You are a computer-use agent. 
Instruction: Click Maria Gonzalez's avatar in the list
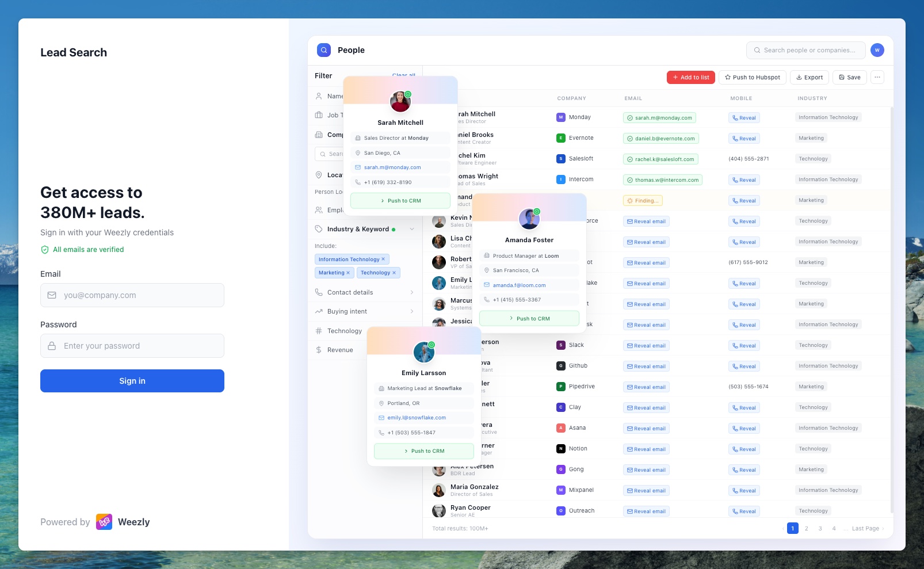point(439,490)
